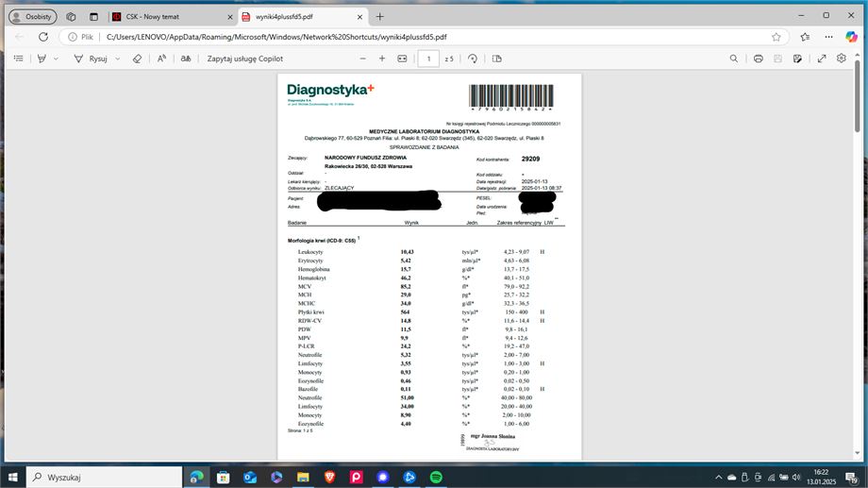Image resolution: width=868 pixels, height=488 pixels.
Task: Open Outlook from the taskbar
Action: 250,477
